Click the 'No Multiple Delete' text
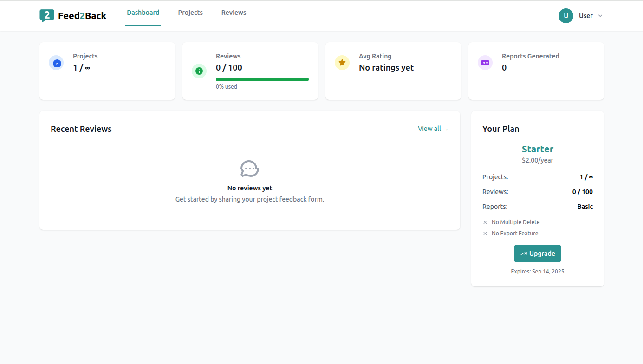Viewport: 643px width, 364px height. [x=516, y=222]
